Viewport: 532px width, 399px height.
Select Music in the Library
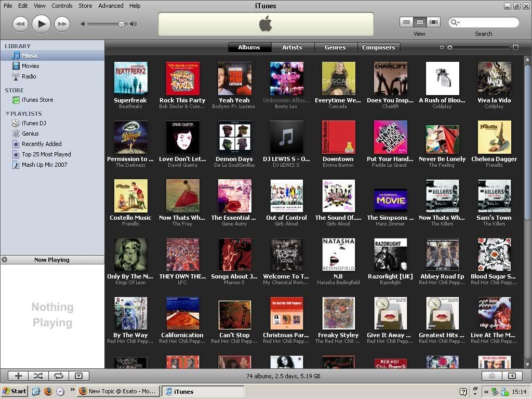pos(52,56)
